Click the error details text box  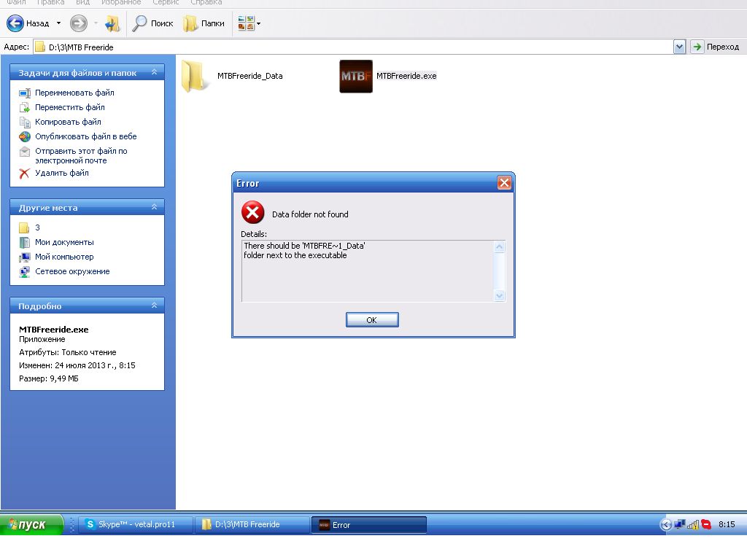[x=368, y=271]
